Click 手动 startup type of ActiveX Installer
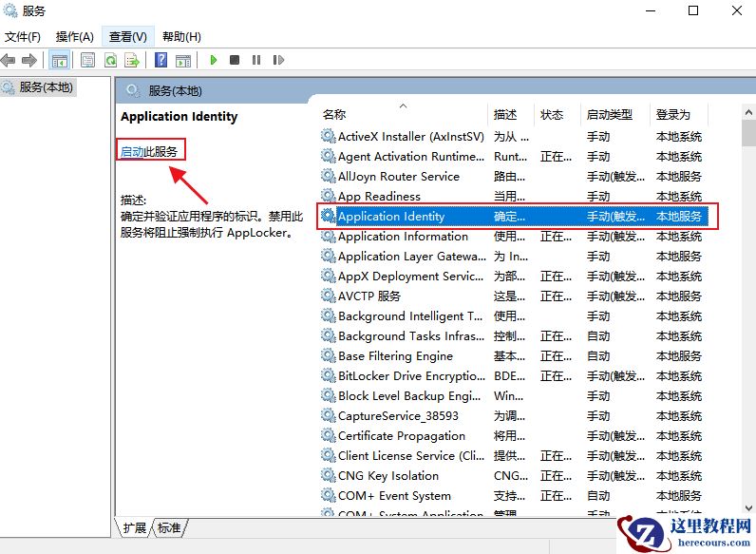Screen dimensions: 756x554 click(x=598, y=137)
